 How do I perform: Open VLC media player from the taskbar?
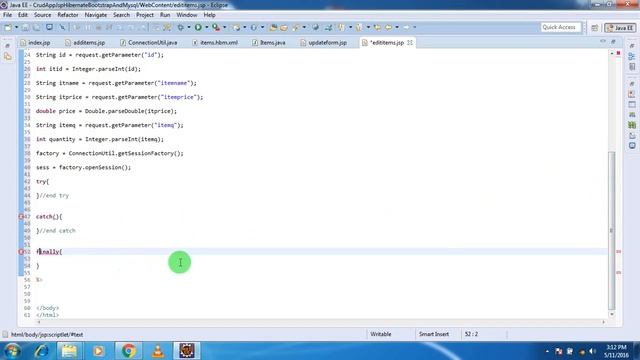pyautogui.click(x=158, y=351)
